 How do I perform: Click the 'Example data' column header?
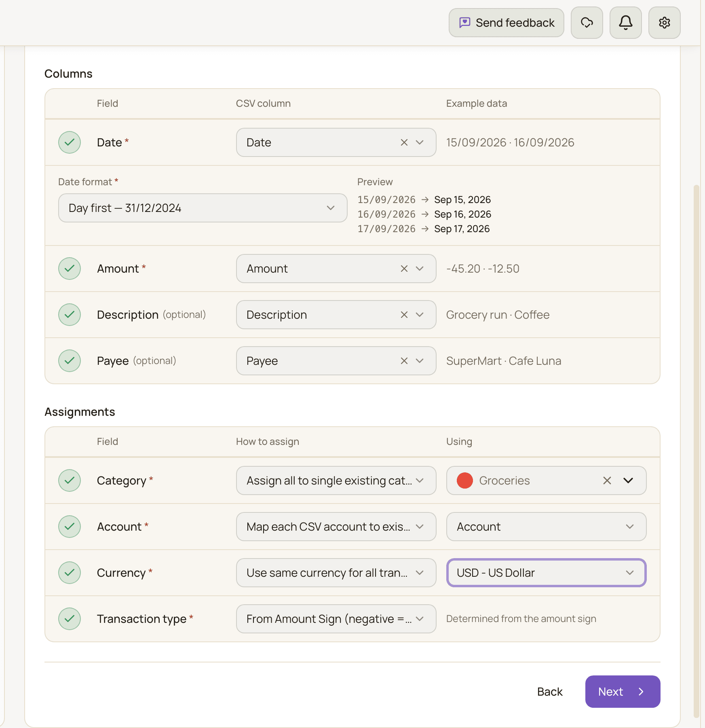point(477,104)
